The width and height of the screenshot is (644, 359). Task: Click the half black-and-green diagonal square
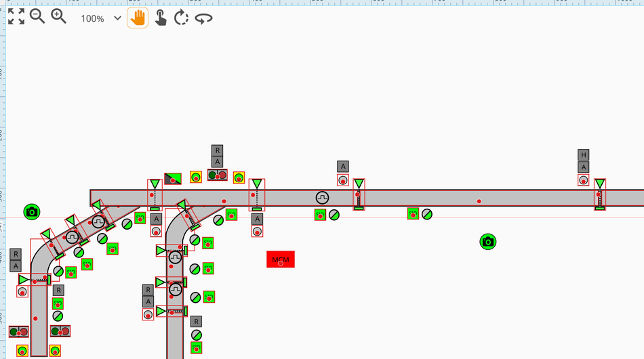pos(173,178)
